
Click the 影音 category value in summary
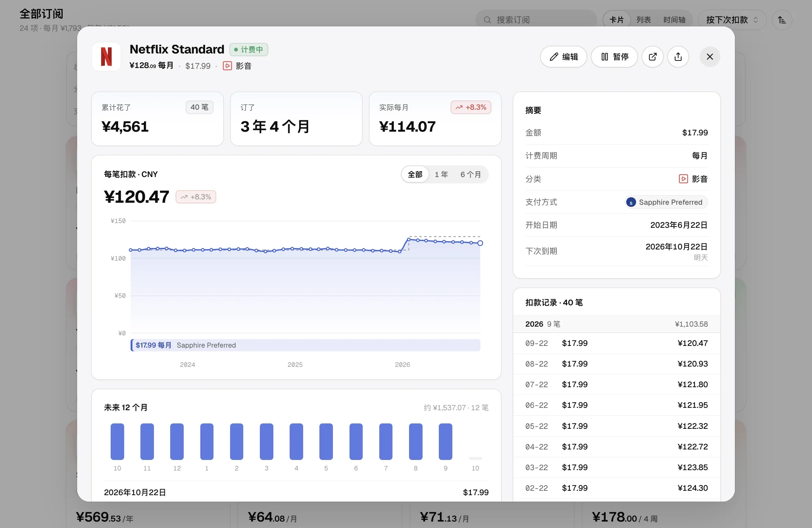(x=693, y=179)
